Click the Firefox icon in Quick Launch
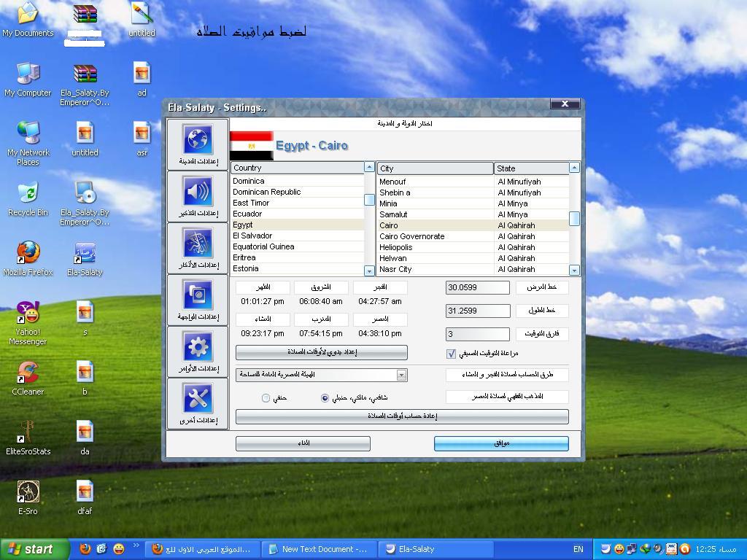 [x=85, y=549]
